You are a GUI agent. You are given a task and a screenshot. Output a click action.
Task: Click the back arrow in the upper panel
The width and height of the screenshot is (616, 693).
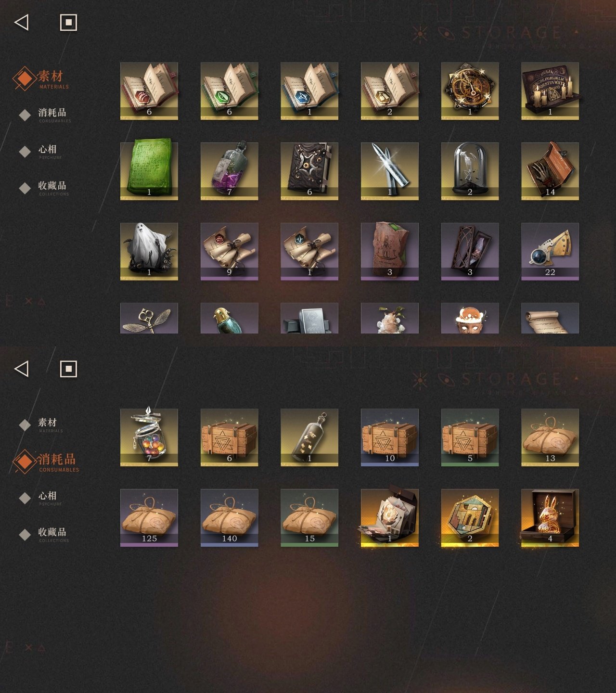tap(22, 22)
